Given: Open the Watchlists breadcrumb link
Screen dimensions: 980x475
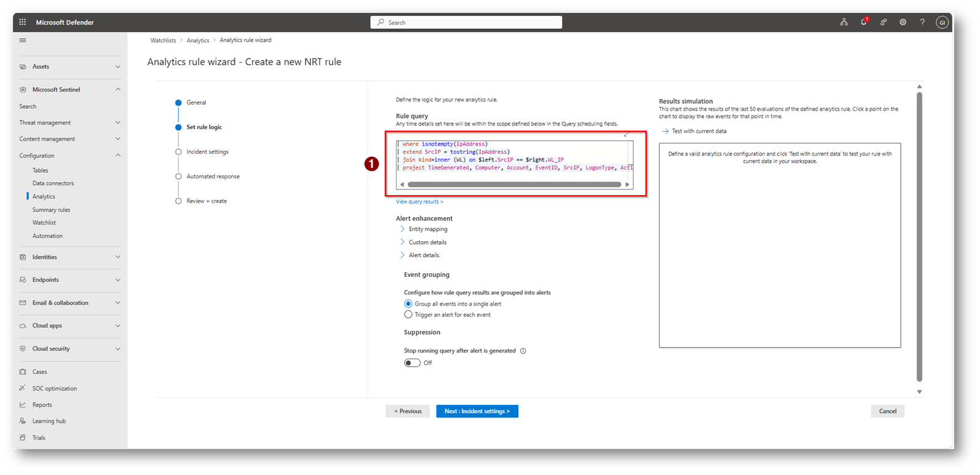Looking at the screenshot, I should tap(163, 41).
